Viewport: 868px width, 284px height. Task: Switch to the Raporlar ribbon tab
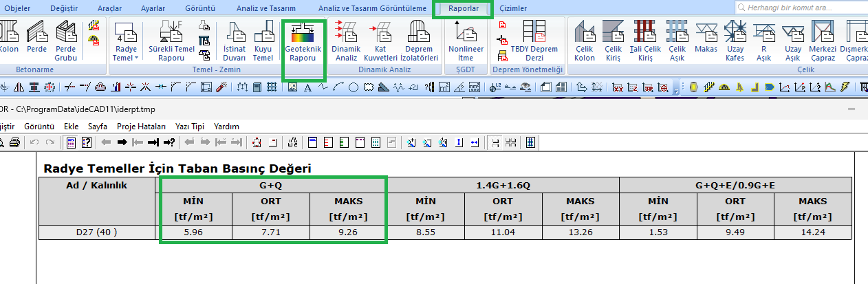point(463,9)
